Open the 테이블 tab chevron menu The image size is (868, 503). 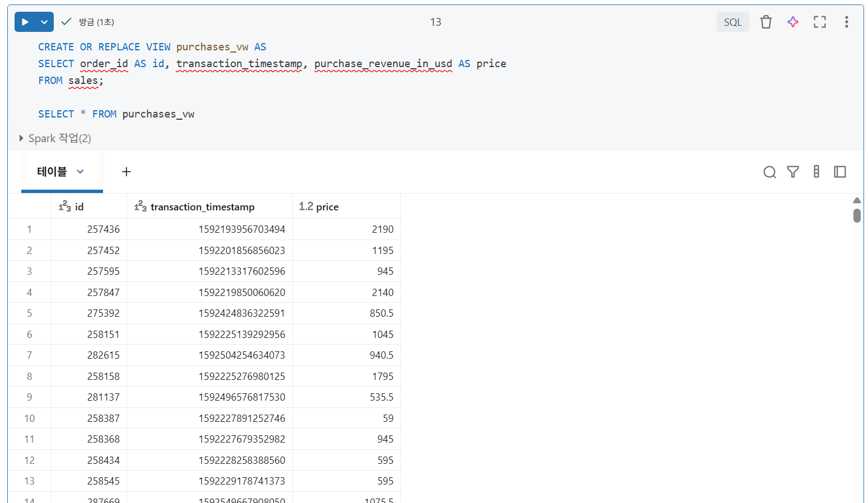pyautogui.click(x=80, y=172)
